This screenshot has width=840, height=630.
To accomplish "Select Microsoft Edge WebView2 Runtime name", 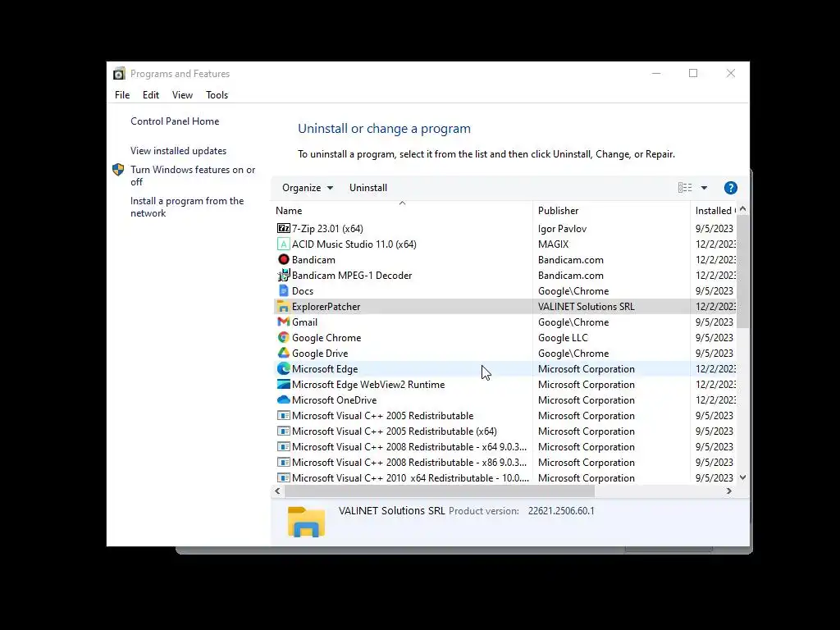I will [368, 384].
